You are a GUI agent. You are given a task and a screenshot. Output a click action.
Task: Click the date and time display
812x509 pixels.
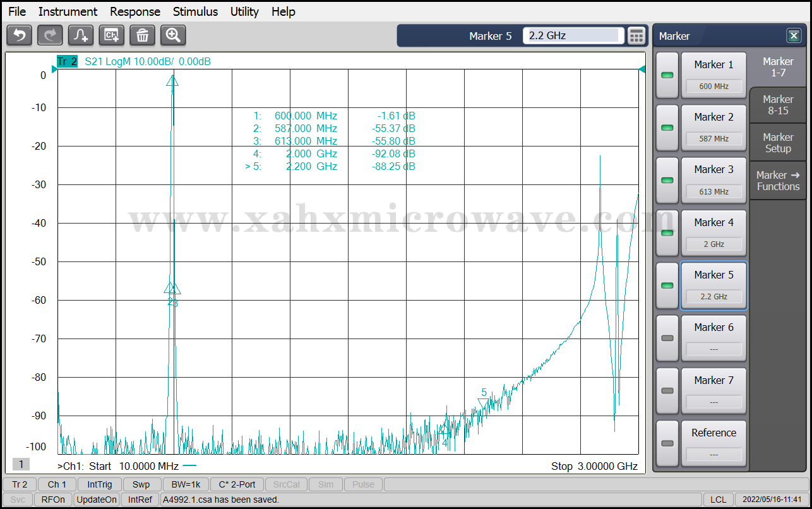click(x=772, y=500)
